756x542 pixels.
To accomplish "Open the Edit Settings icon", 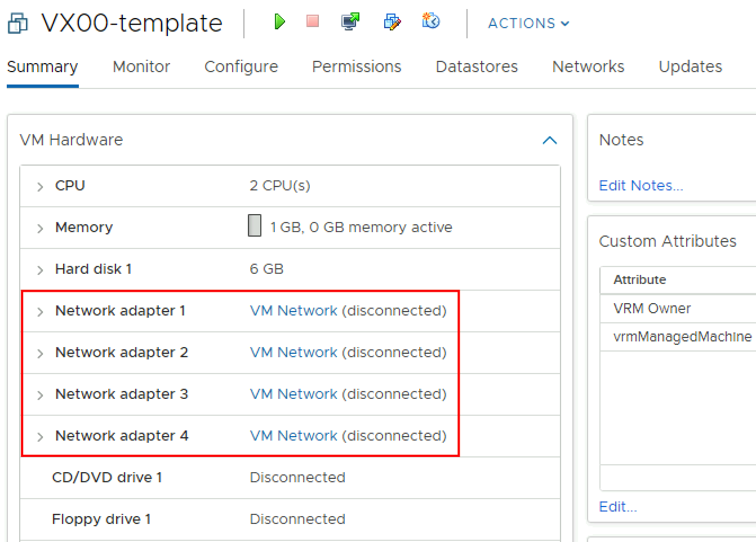I will 392,22.
